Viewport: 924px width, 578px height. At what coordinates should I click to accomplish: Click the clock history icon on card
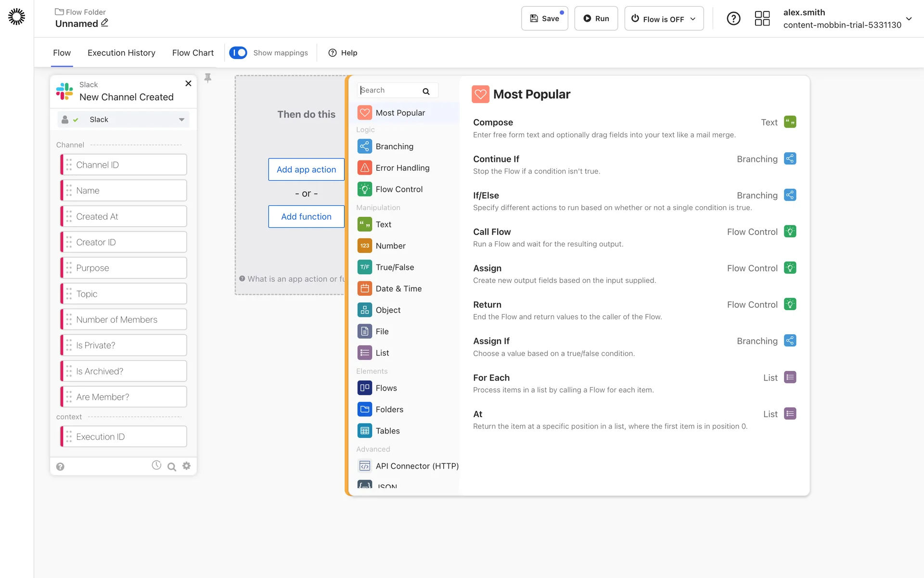pos(156,465)
